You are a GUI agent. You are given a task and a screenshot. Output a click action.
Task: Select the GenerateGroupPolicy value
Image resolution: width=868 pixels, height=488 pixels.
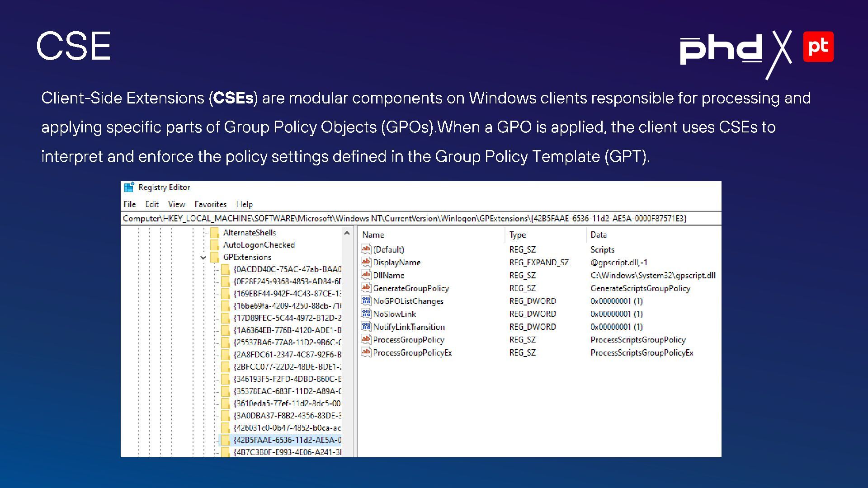pyautogui.click(x=410, y=288)
